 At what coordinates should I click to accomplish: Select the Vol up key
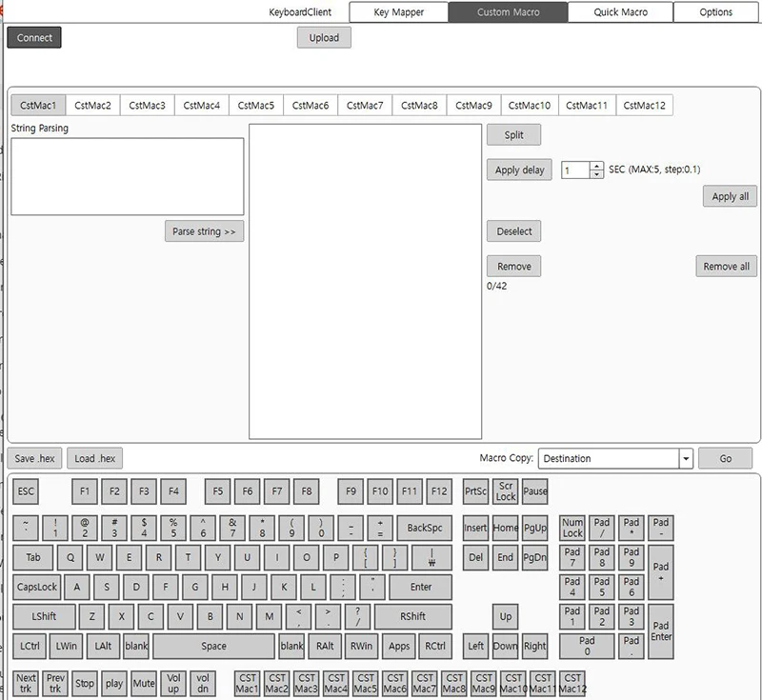(x=173, y=683)
